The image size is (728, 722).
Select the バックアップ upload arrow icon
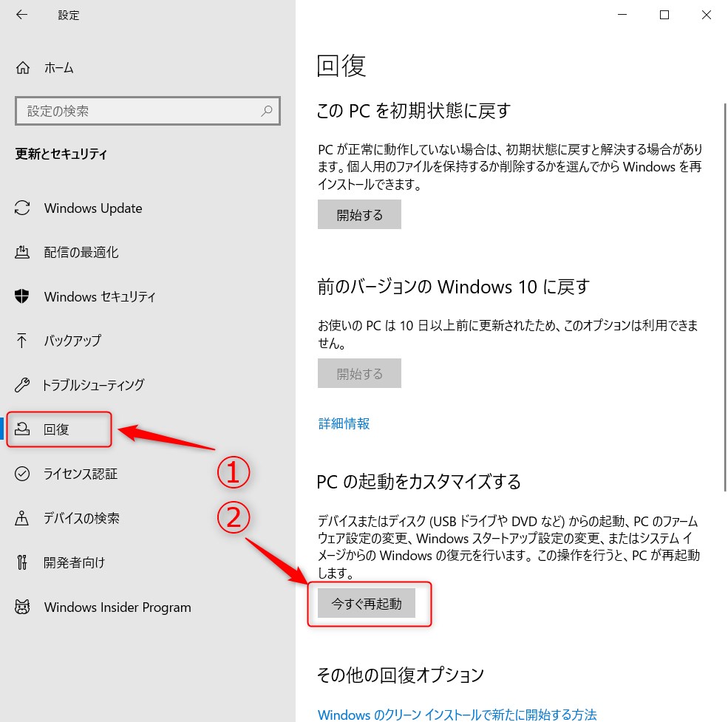click(x=22, y=341)
